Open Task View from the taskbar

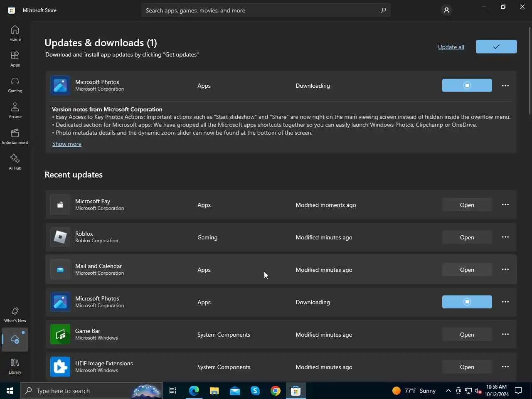[173, 391]
